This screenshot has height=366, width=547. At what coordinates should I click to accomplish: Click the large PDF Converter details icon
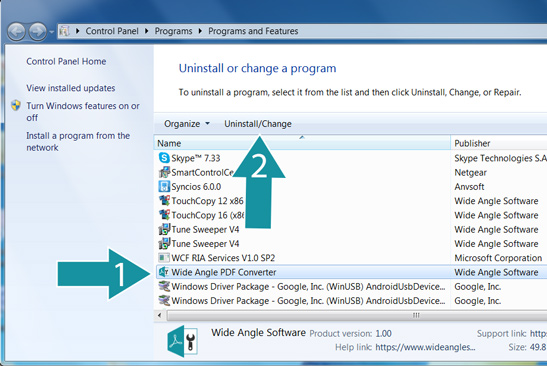pyautogui.click(x=182, y=341)
